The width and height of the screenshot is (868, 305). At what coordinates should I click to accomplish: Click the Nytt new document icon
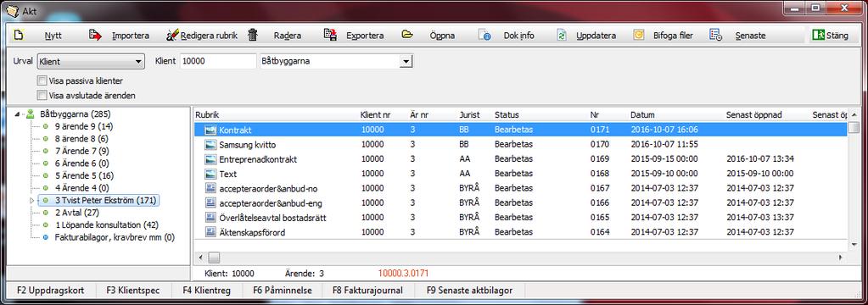coord(19,36)
